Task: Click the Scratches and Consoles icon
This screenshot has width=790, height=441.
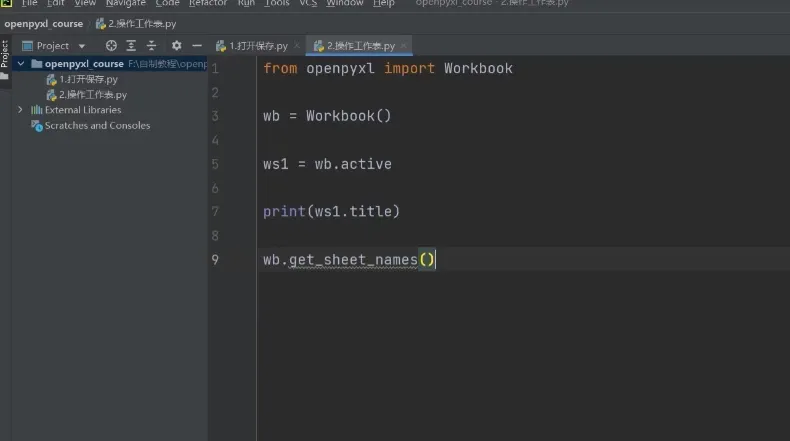Action: [x=37, y=126]
